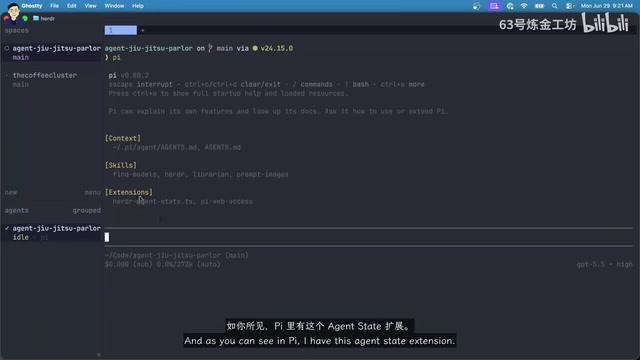640x360 pixels.
Task: Toggle the 'grouped' agents view
Action: coord(87,211)
